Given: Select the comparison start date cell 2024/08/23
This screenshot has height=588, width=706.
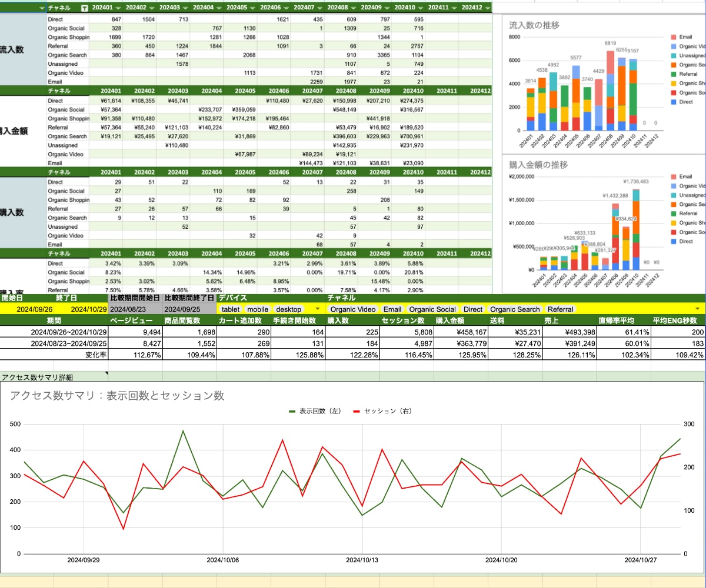Looking at the screenshot, I should [136, 309].
